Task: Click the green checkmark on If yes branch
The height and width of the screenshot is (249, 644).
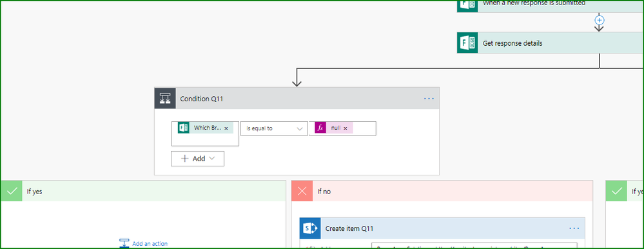Action: pyautogui.click(x=12, y=191)
